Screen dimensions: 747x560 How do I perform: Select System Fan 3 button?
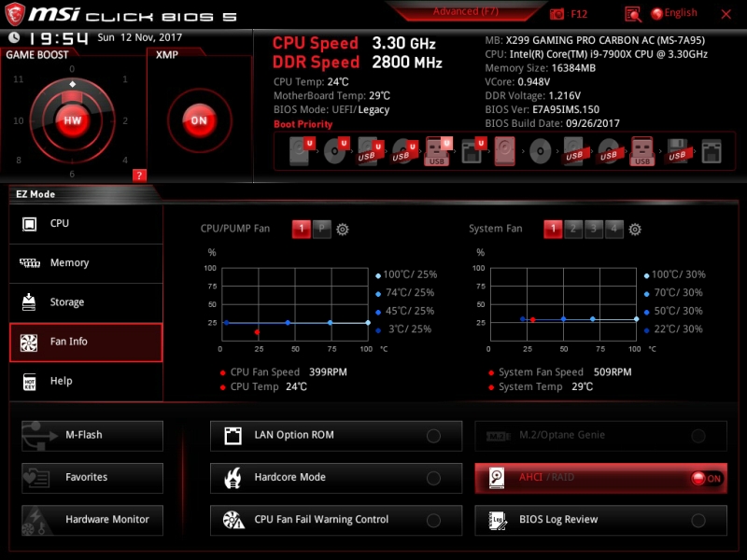click(594, 229)
